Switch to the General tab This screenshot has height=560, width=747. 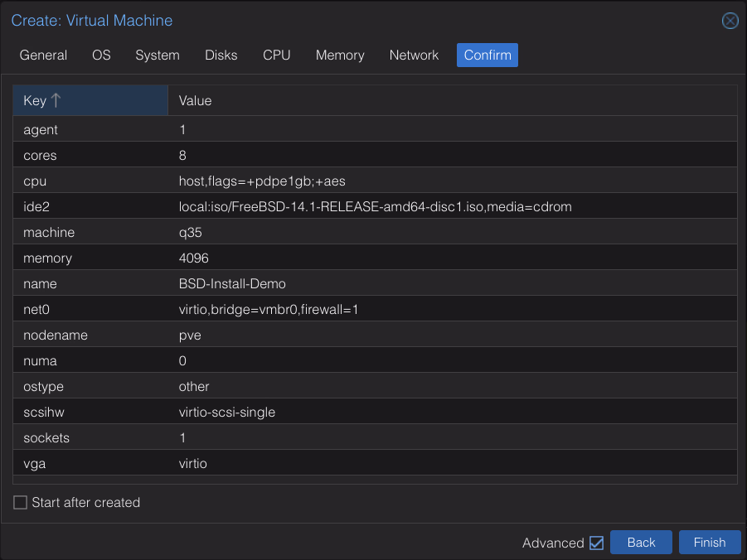(43, 56)
